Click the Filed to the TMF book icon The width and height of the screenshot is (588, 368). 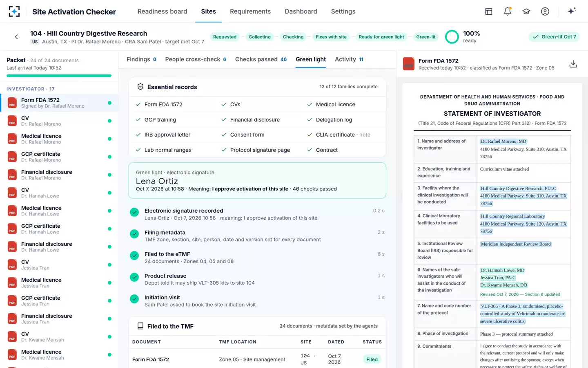pyautogui.click(x=140, y=326)
